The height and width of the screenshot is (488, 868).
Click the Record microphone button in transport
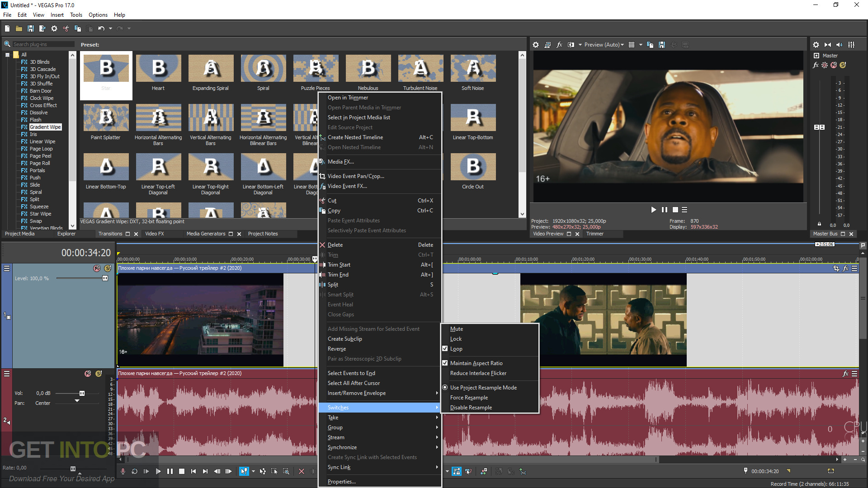123,471
